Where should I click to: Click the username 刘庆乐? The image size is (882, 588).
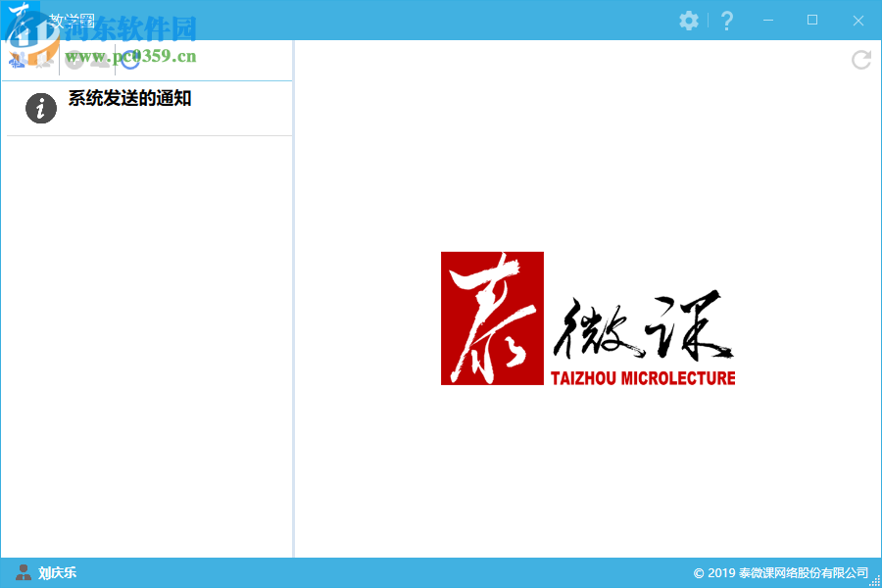click(58, 572)
